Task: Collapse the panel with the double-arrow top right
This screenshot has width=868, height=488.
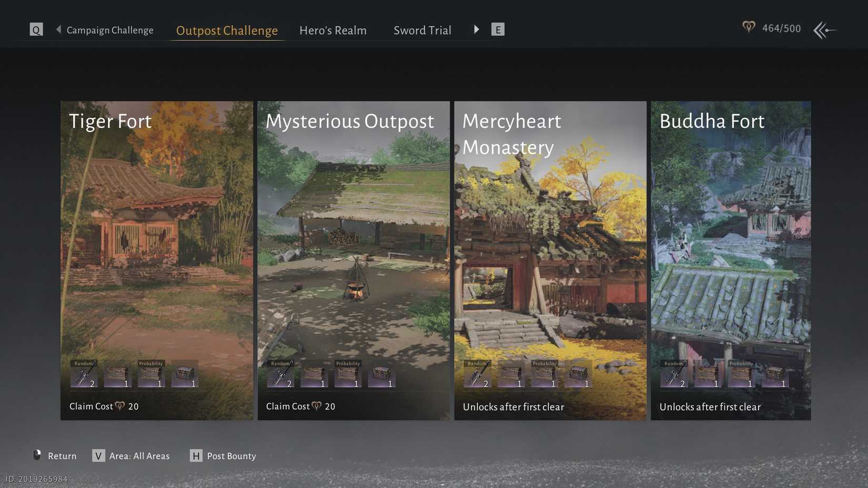Action: click(823, 30)
